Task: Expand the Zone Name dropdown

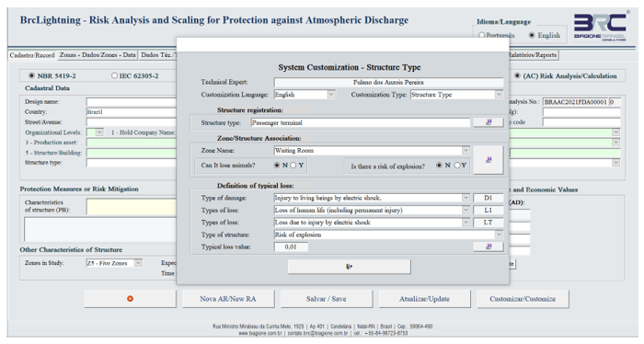Action: pyautogui.click(x=466, y=151)
